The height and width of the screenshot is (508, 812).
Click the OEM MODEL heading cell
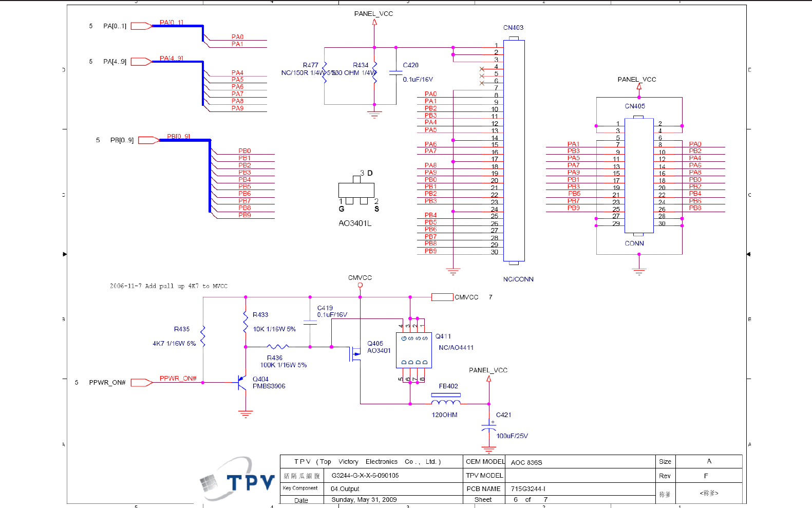tap(485, 461)
